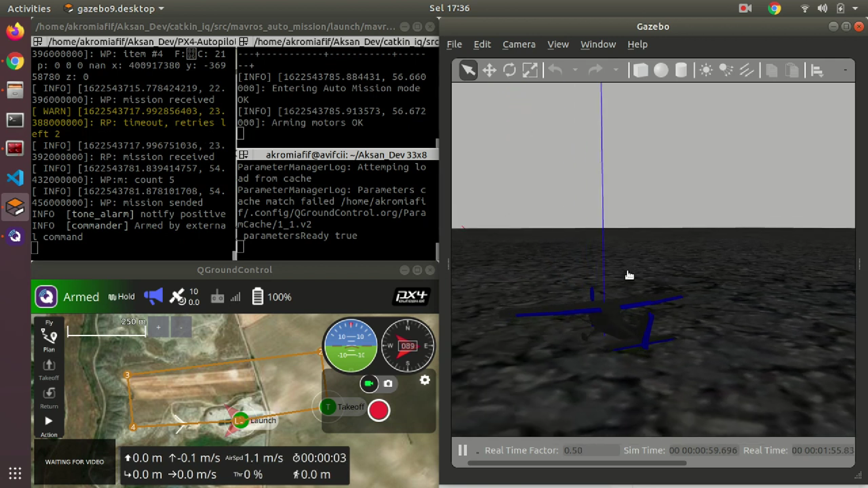
Task: Add a spot light in Gazebo
Action: 726,70
